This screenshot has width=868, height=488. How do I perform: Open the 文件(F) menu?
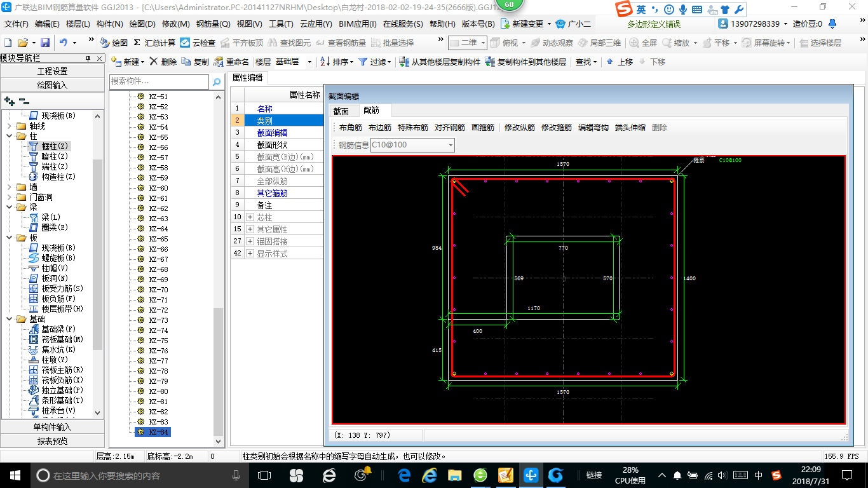tap(17, 24)
